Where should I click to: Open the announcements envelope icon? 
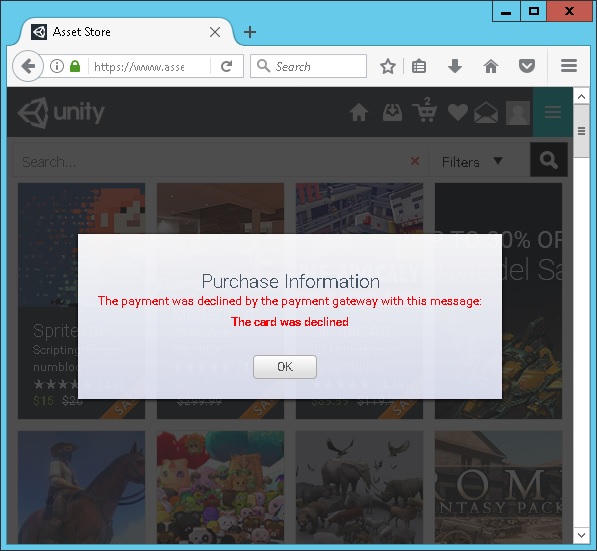pyautogui.click(x=485, y=112)
